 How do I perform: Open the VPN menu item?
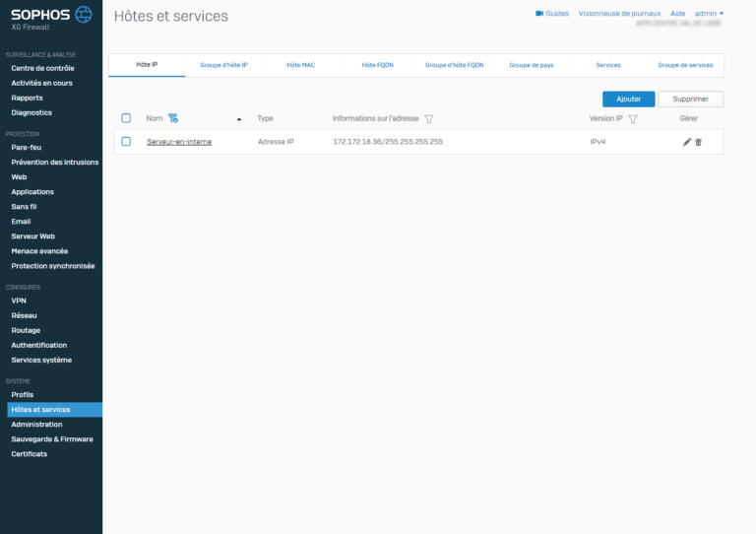[x=19, y=300]
